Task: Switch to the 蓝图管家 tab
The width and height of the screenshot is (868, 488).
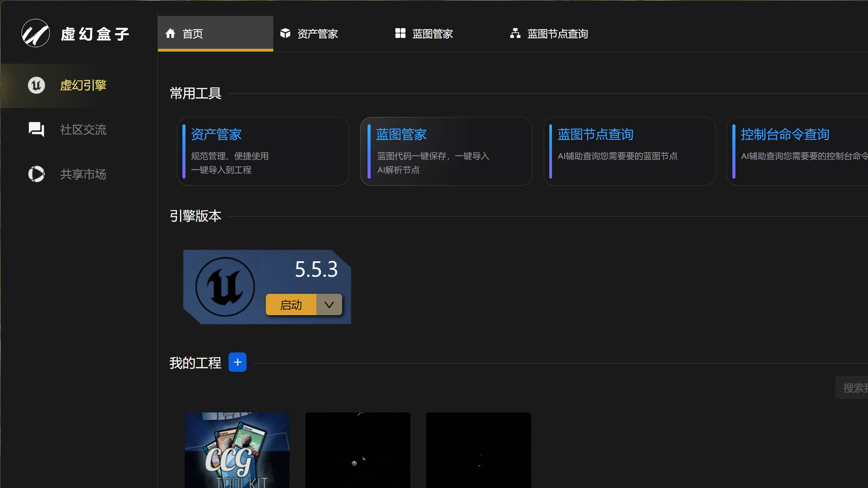Action: [446, 34]
